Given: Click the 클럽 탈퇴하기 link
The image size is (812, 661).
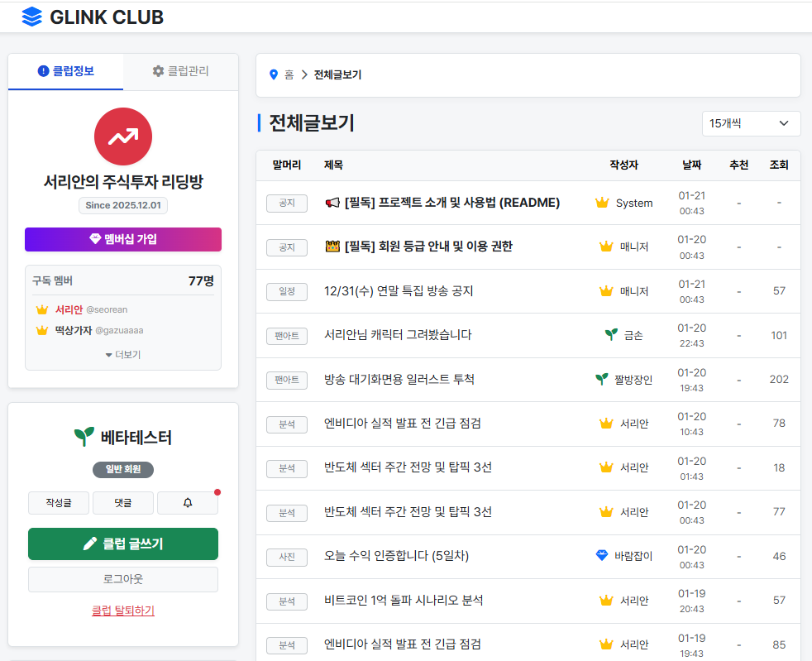Looking at the screenshot, I should [123, 611].
